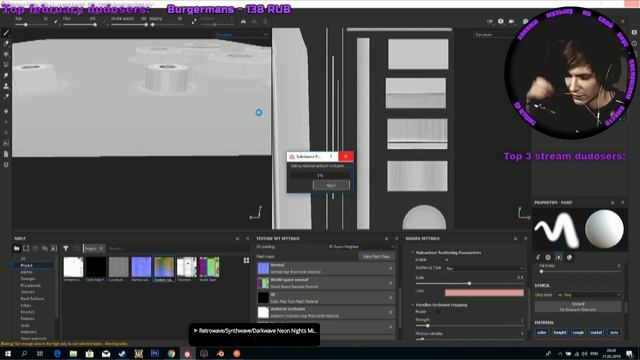Click the Normal mesh map slot

click(x=326, y=268)
